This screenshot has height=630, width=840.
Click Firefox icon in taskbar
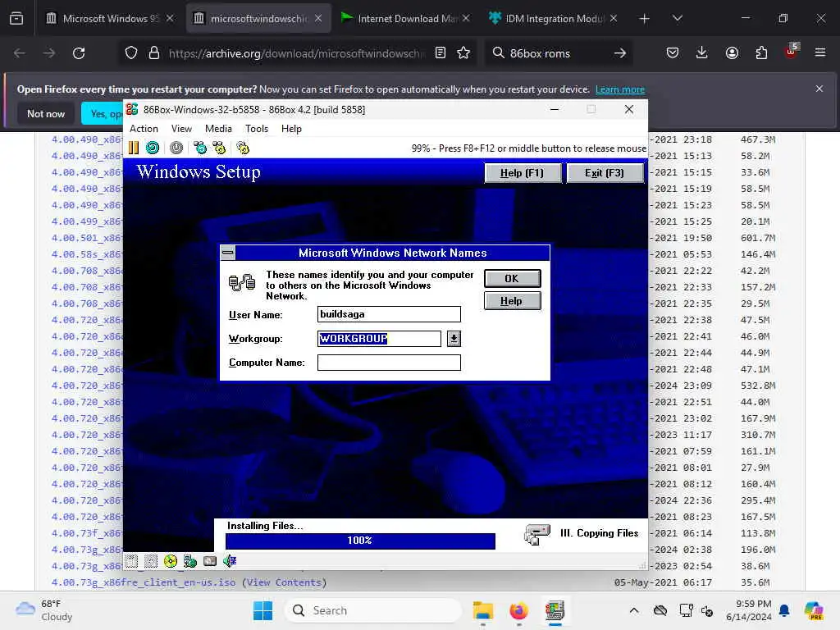click(518, 610)
